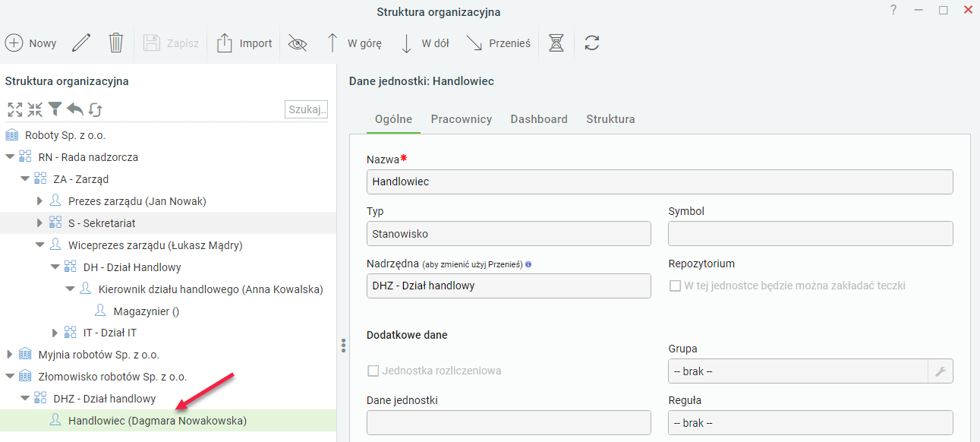The image size is (980, 442).
Task: Expand IT - Dział IT node
Action: (x=55, y=333)
